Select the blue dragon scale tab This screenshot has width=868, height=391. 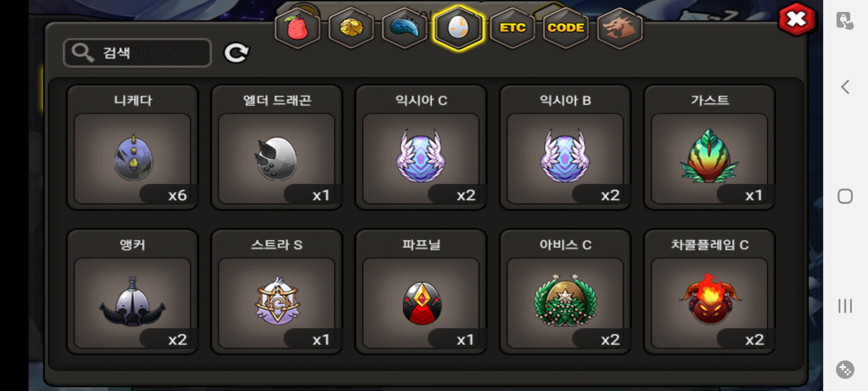click(405, 28)
